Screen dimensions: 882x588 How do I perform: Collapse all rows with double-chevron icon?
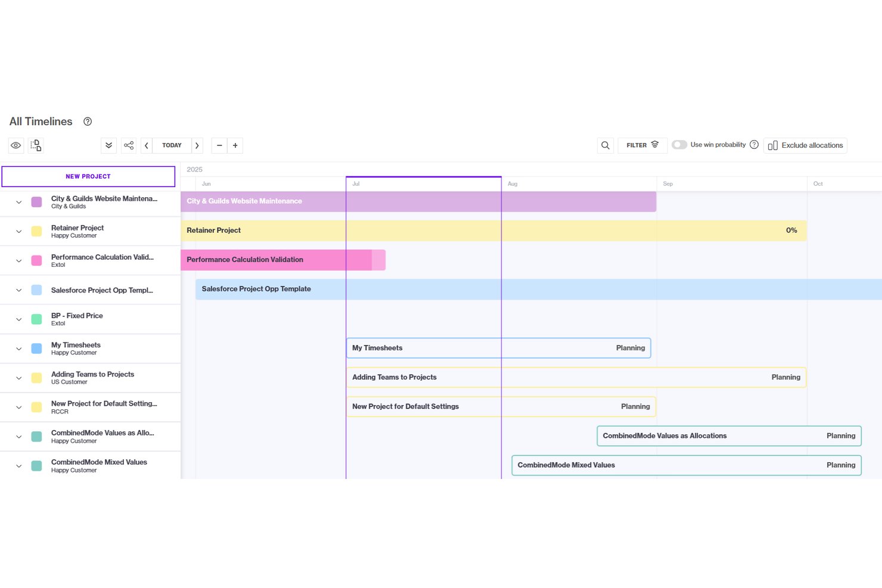click(x=108, y=145)
